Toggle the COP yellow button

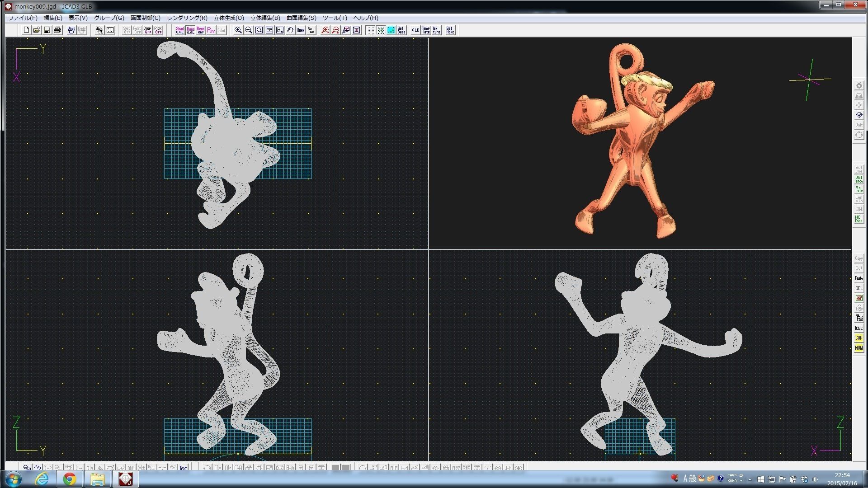(859, 338)
